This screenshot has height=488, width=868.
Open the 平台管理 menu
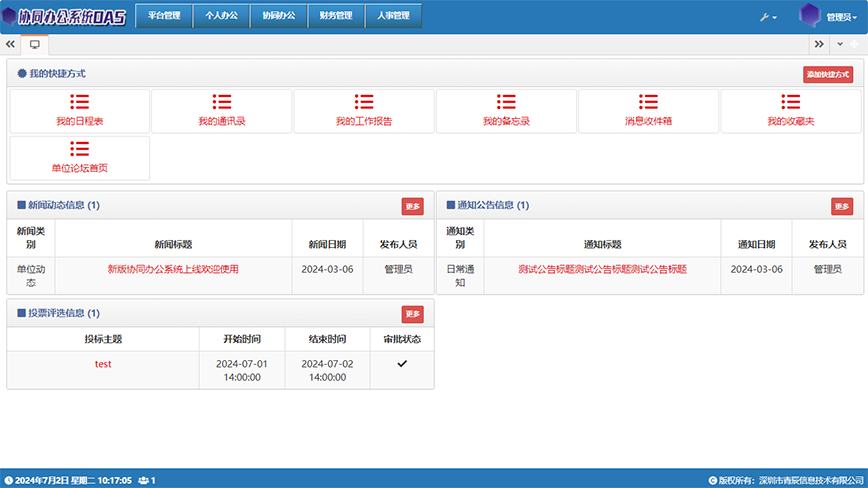[164, 15]
